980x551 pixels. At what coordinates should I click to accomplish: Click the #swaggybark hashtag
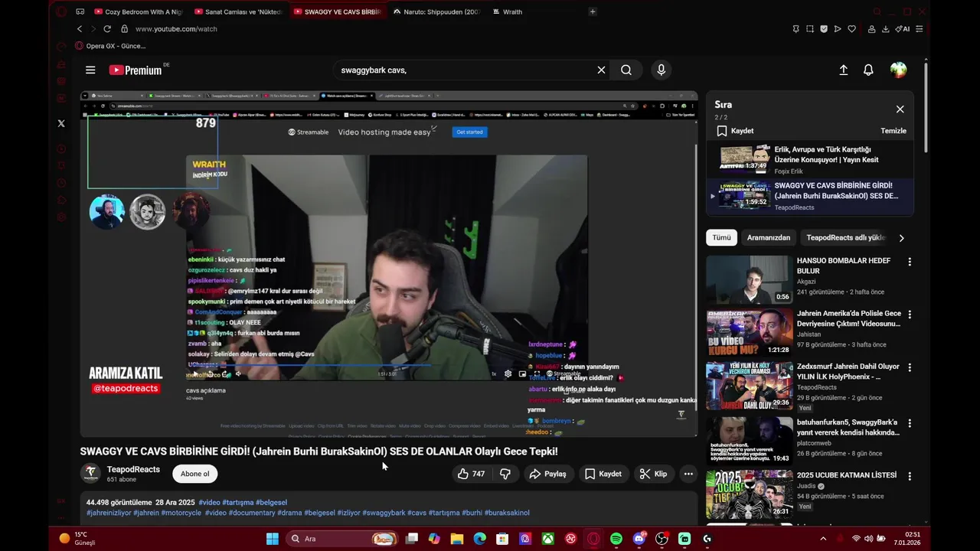pos(384,513)
